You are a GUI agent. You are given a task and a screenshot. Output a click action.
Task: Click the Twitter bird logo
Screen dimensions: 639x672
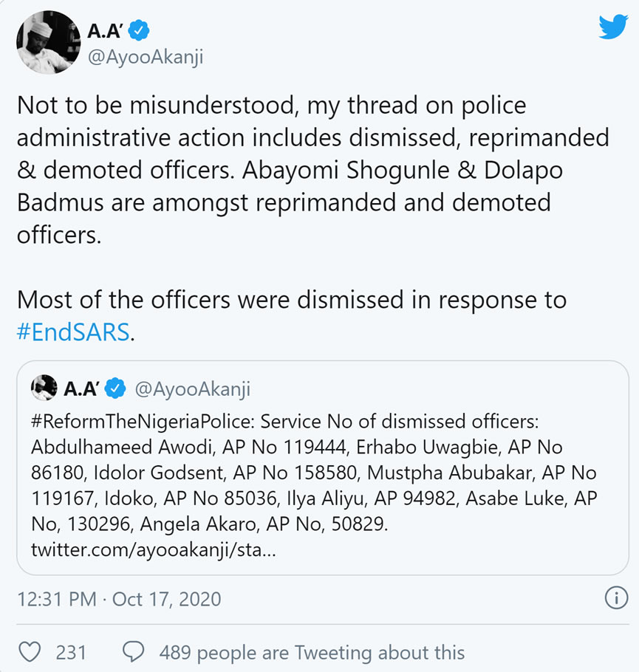click(613, 28)
